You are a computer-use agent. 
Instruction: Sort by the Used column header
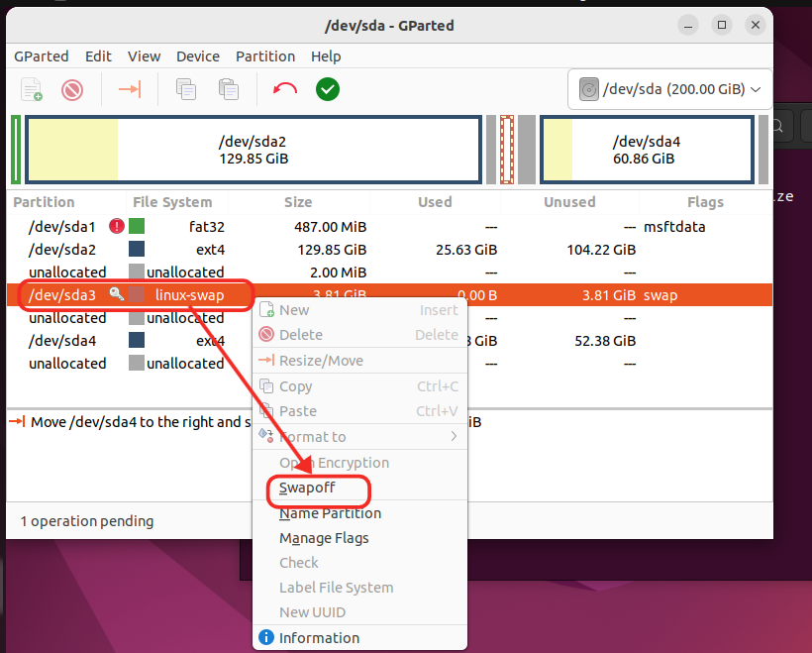(435, 201)
